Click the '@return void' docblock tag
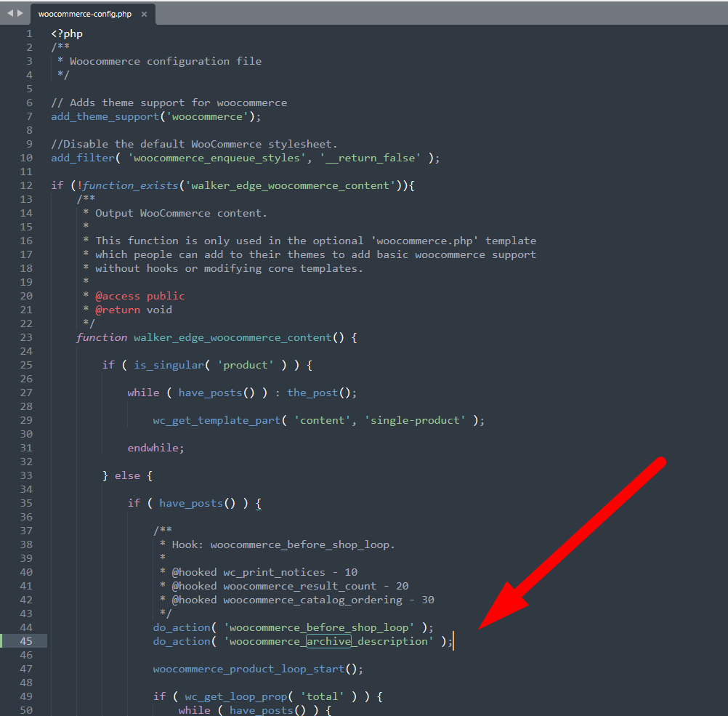Image resolution: width=728 pixels, height=716 pixels. click(x=133, y=310)
